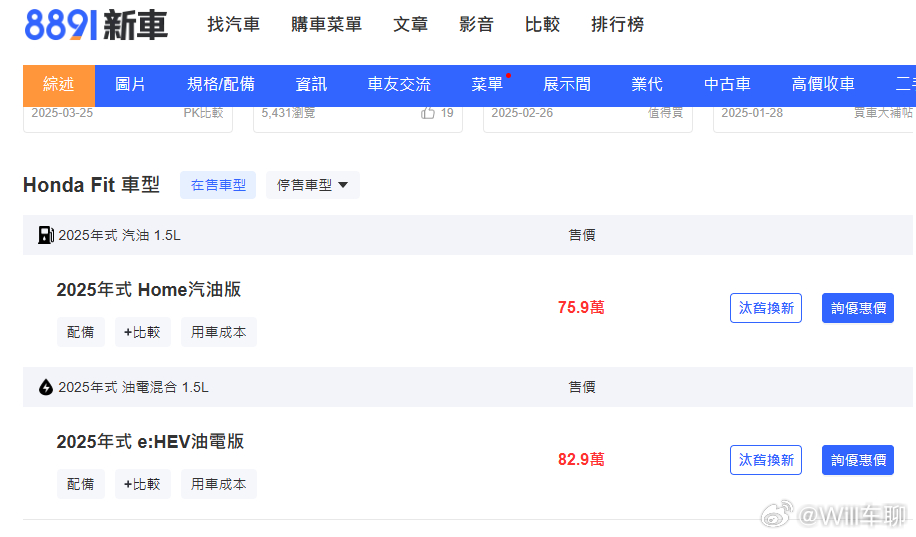
Task: Click the 2025年式 油電混合 1.5L header text
Action: (x=133, y=387)
